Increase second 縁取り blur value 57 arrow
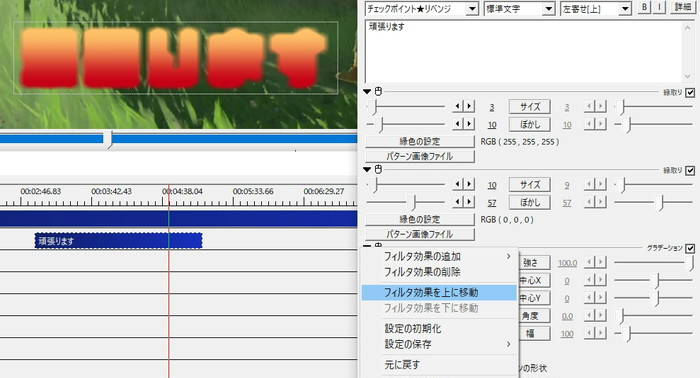The height and width of the screenshot is (378, 700). coord(469,202)
